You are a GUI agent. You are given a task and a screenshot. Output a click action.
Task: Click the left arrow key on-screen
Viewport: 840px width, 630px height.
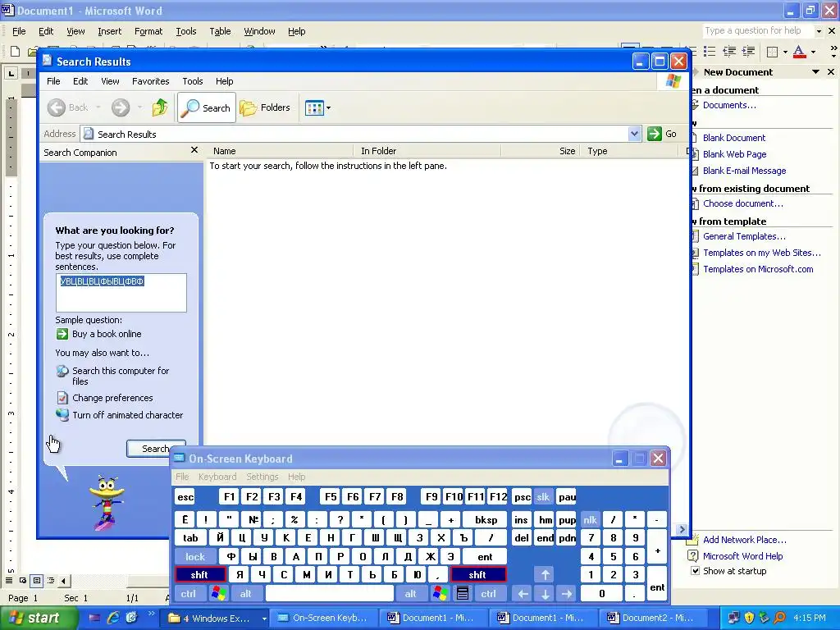(523, 594)
